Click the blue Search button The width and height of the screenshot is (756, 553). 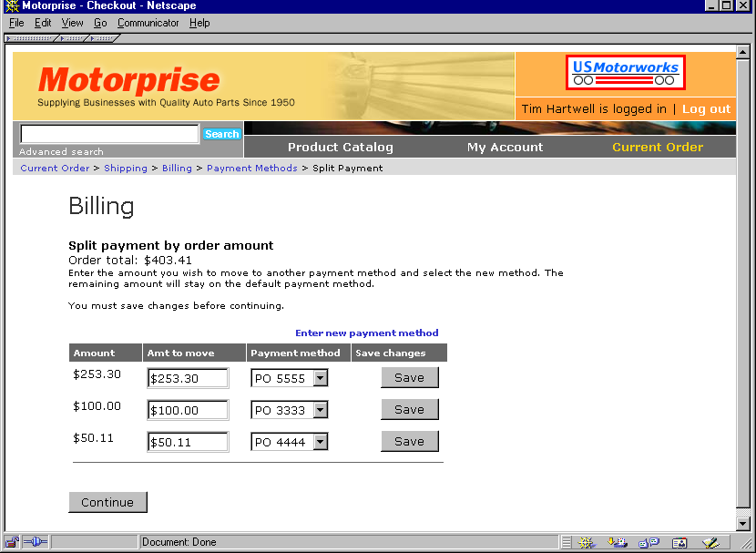(x=221, y=134)
